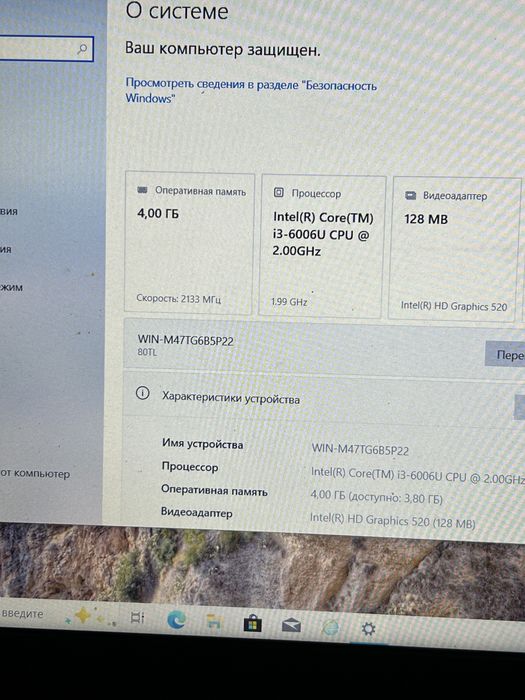Click the Переименовать button next to WIN-M47TG6B5P22
The height and width of the screenshot is (700, 525).
pyautogui.click(x=505, y=354)
